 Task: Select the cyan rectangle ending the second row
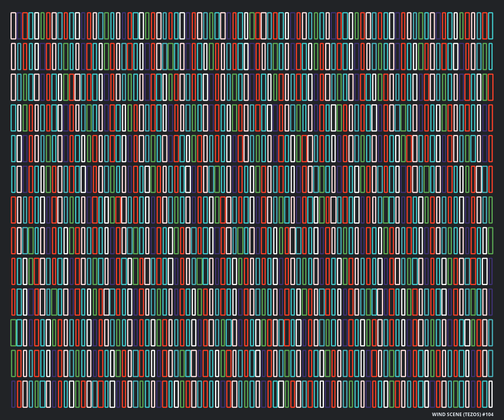click(490, 56)
